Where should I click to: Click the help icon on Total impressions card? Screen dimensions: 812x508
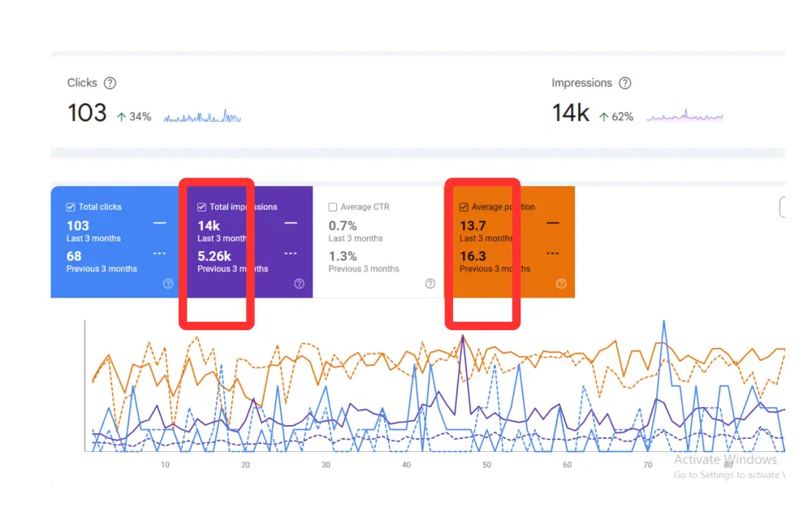click(299, 284)
